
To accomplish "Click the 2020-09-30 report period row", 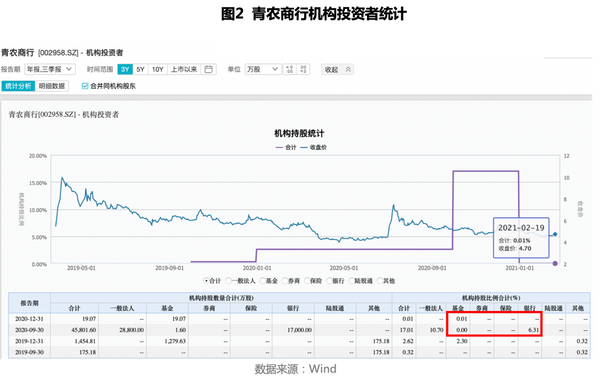I will pyautogui.click(x=299, y=330).
